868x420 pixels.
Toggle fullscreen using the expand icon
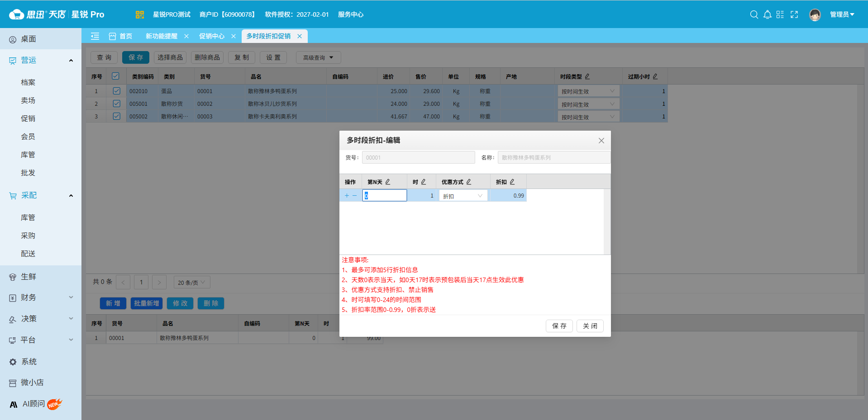(x=794, y=14)
